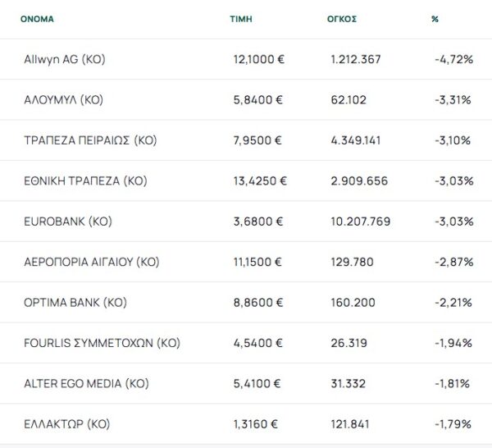Select OPTIMA BANK (ΚΟ) entry

[x=75, y=303]
